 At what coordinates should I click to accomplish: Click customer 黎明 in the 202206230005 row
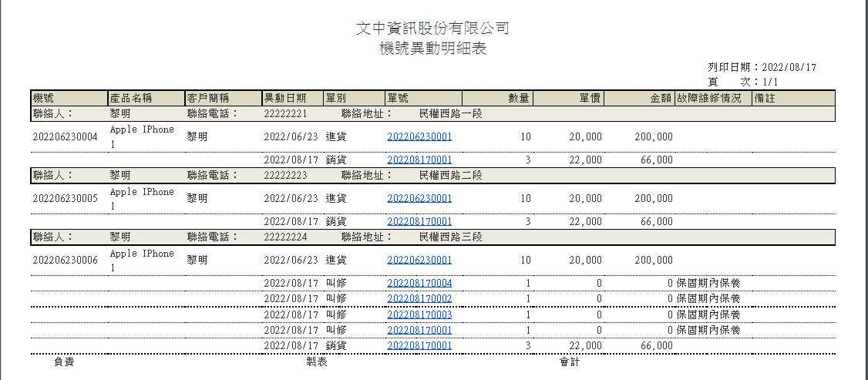click(197, 198)
